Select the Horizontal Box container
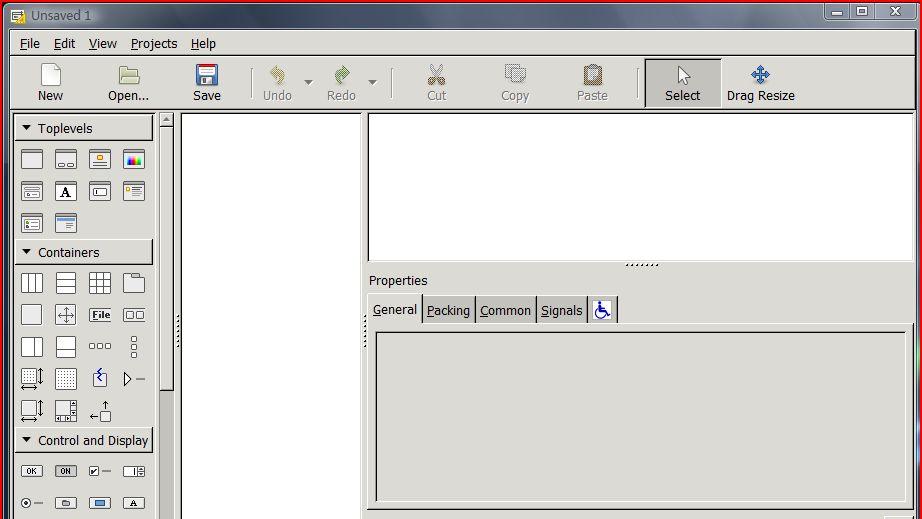This screenshot has height=519, width=922. [x=32, y=283]
